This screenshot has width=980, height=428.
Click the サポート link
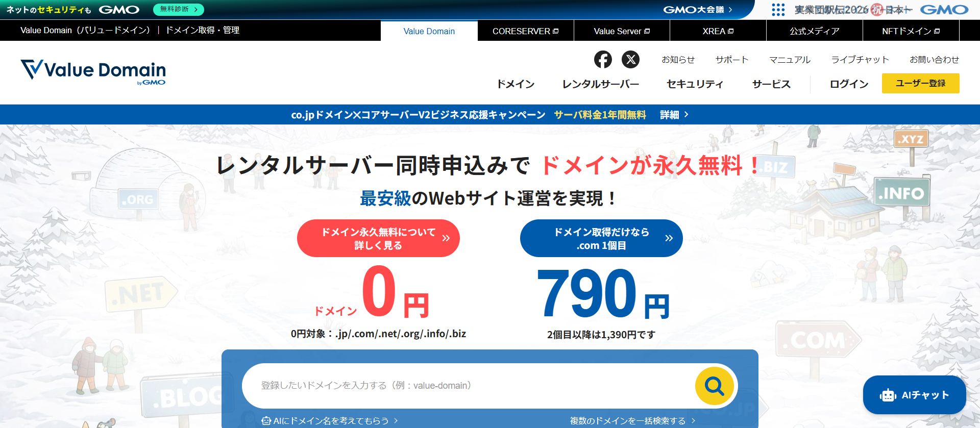pyautogui.click(x=732, y=60)
